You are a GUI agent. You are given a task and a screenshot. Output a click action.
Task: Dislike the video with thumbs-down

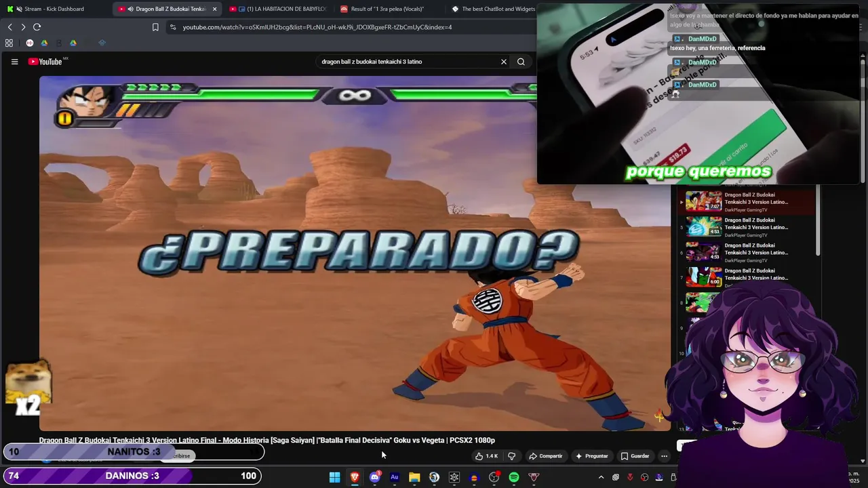coord(512,456)
